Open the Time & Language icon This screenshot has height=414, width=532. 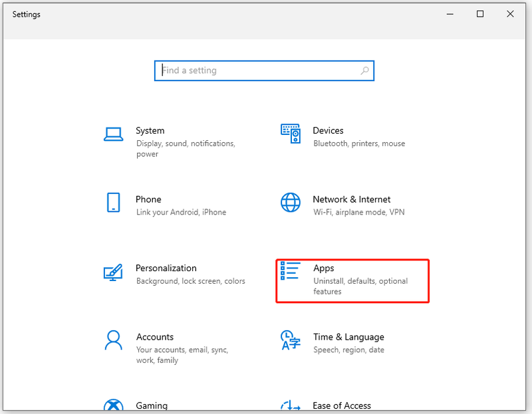291,340
